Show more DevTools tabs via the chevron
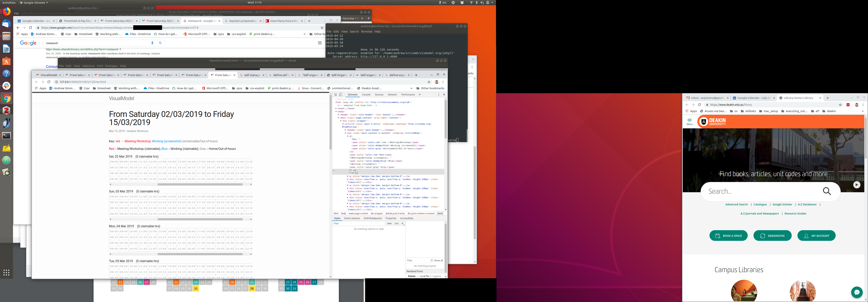This screenshot has height=302, width=868. tap(419, 95)
